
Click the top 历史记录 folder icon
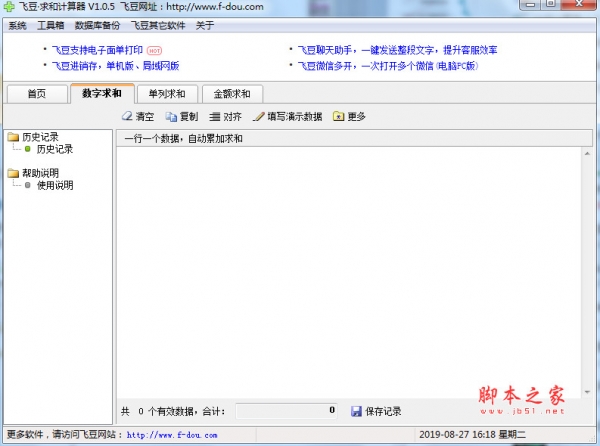[13, 137]
